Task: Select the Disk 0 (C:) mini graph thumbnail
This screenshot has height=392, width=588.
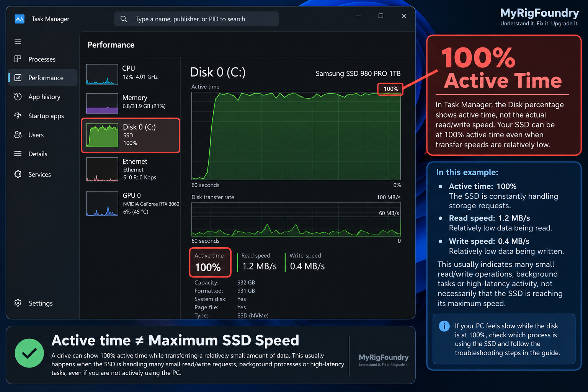Action: tap(102, 135)
